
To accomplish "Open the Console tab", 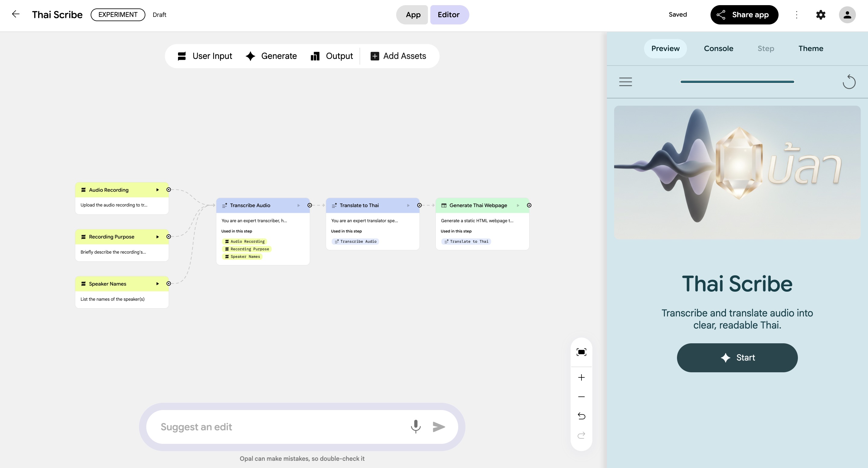I will pyautogui.click(x=718, y=49).
